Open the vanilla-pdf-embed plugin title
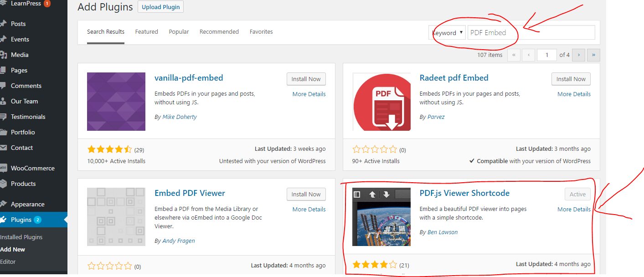This screenshot has width=644, height=277. pyautogui.click(x=189, y=78)
